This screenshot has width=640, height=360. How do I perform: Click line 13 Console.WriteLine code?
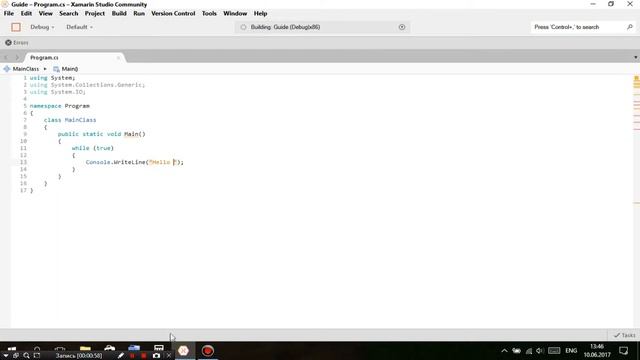[x=135, y=162]
